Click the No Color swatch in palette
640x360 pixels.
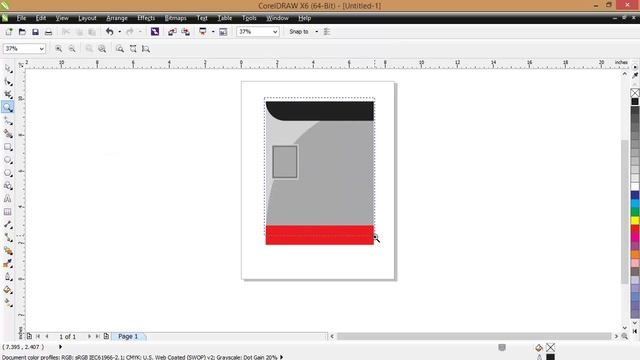pyautogui.click(x=635, y=93)
